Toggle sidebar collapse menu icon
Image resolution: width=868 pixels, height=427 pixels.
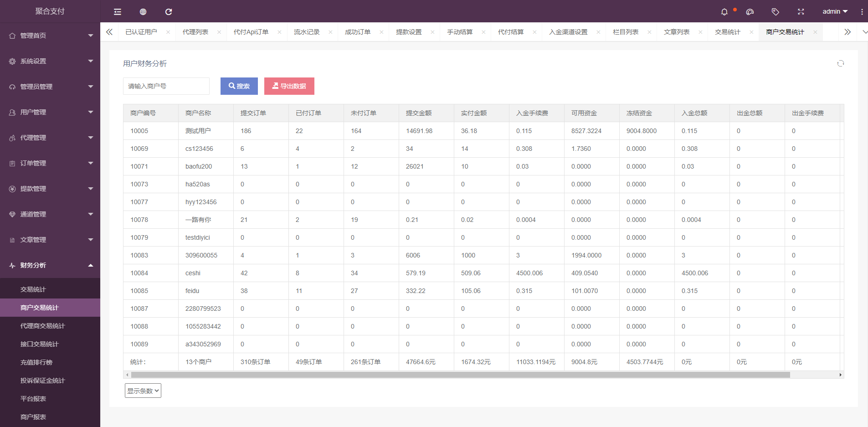[118, 12]
